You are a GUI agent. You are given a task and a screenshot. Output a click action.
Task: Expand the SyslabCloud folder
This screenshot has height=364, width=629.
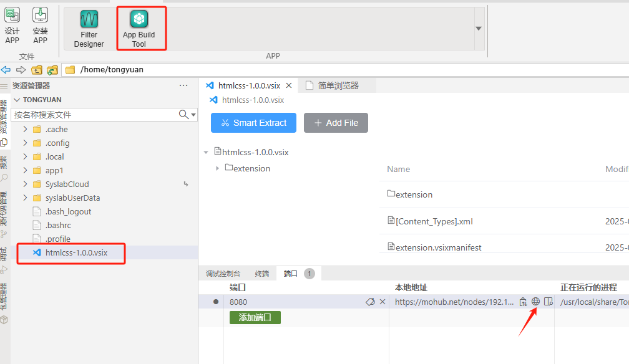pos(25,184)
